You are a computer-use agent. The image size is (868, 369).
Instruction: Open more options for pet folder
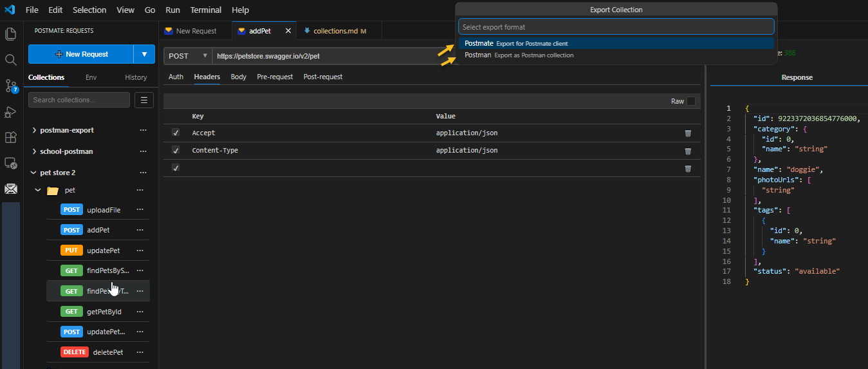[140, 190]
